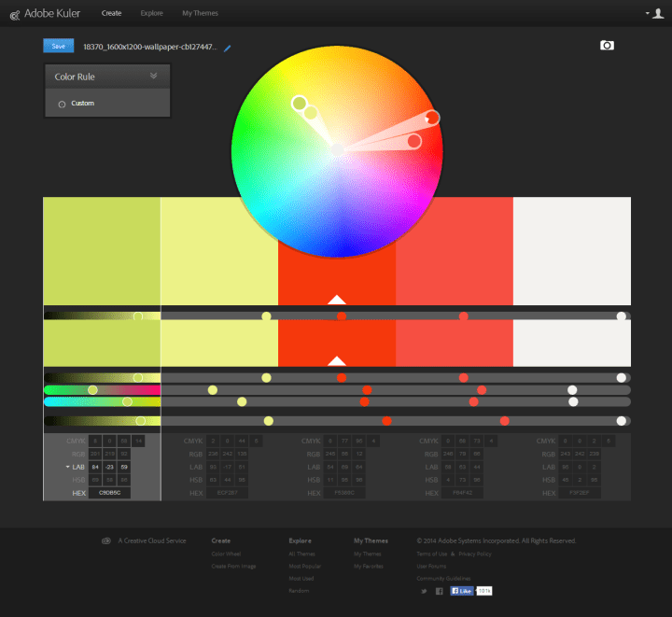Select the yellow-green outer handle on color wheel
Screen dimensions: 672x617
pyautogui.click(x=300, y=103)
